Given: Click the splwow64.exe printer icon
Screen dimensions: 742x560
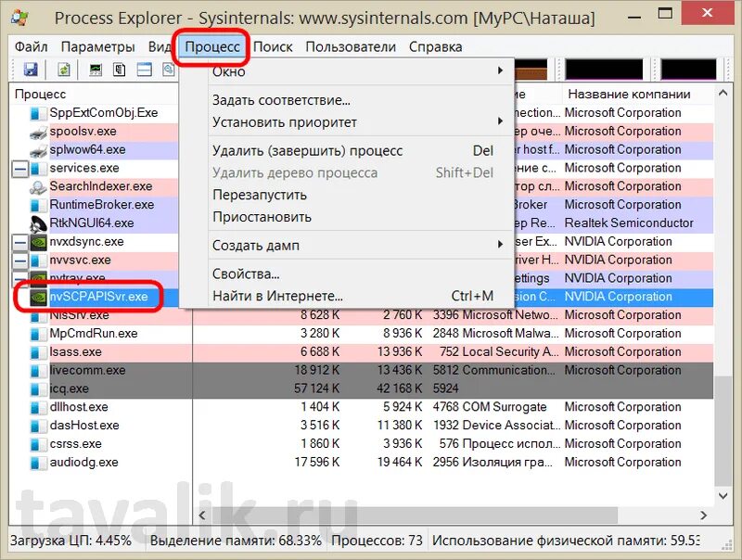Looking at the screenshot, I should (38, 150).
